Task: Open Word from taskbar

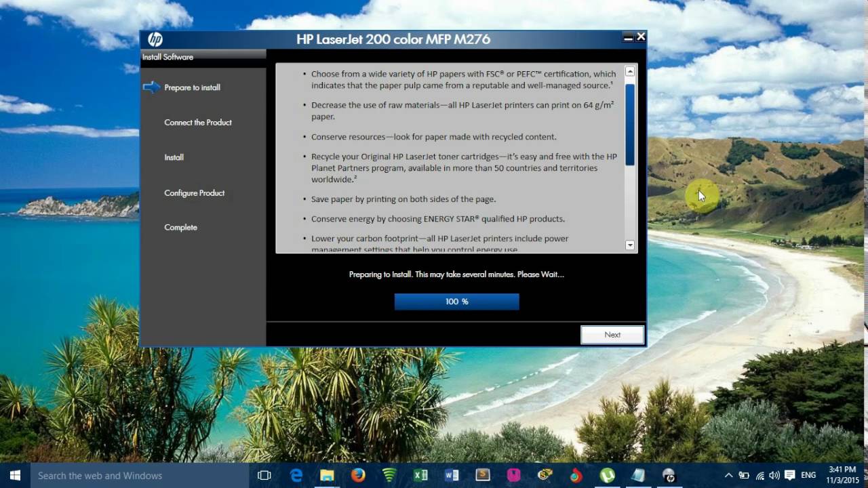Action: coord(452,476)
